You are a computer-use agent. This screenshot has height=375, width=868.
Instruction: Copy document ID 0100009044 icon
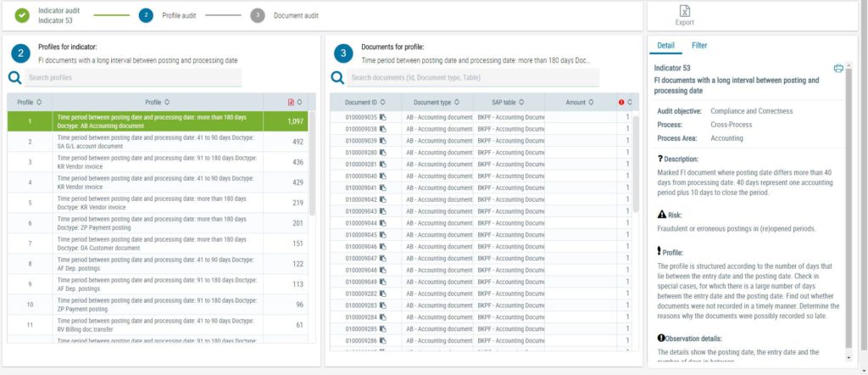point(382,222)
